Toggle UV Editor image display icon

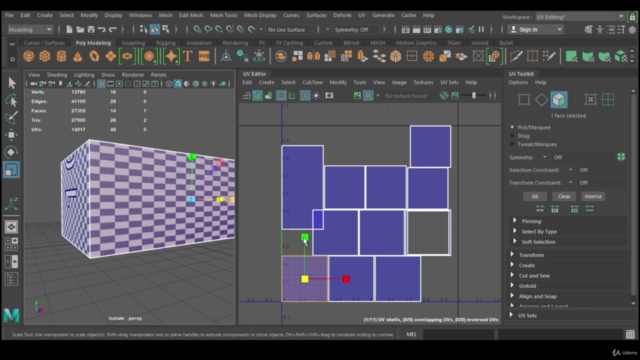click(357, 96)
